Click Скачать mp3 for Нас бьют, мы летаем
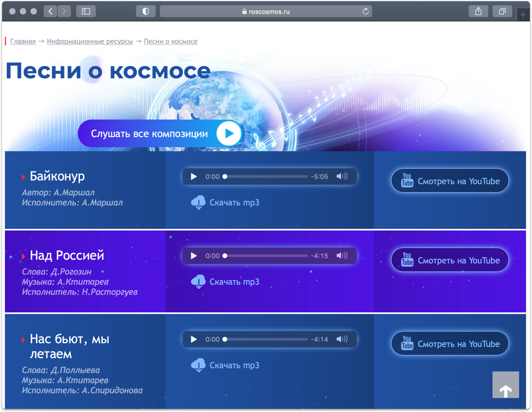Screen dimensions: 532x412 click(x=226, y=365)
